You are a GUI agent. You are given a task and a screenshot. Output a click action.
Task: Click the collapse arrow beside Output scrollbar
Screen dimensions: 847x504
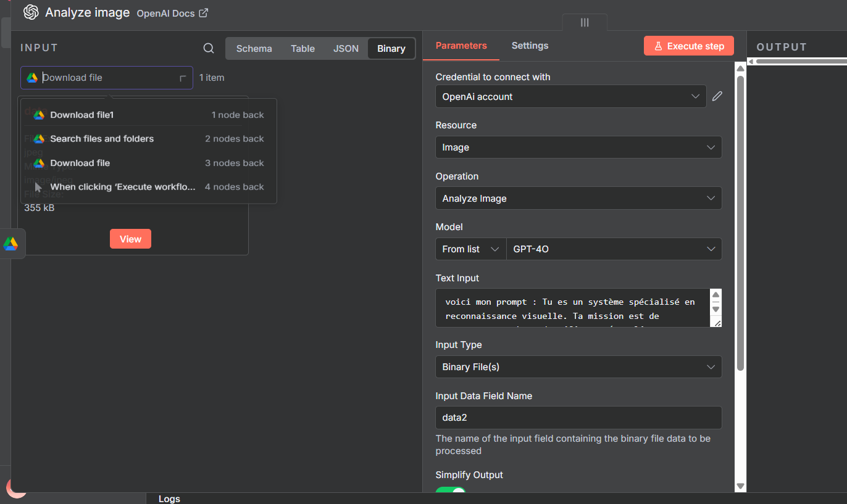pos(751,61)
